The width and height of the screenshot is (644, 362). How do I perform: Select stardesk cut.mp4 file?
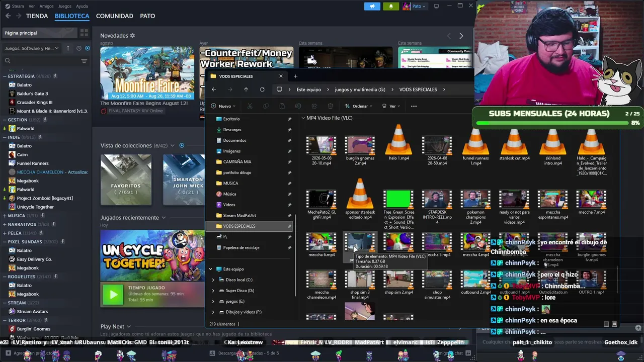(514, 144)
